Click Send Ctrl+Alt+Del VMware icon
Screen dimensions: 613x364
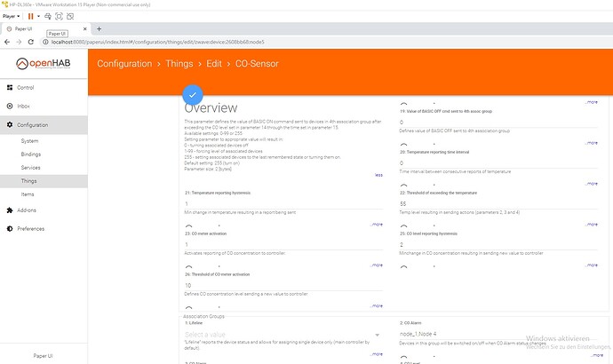tap(48, 16)
